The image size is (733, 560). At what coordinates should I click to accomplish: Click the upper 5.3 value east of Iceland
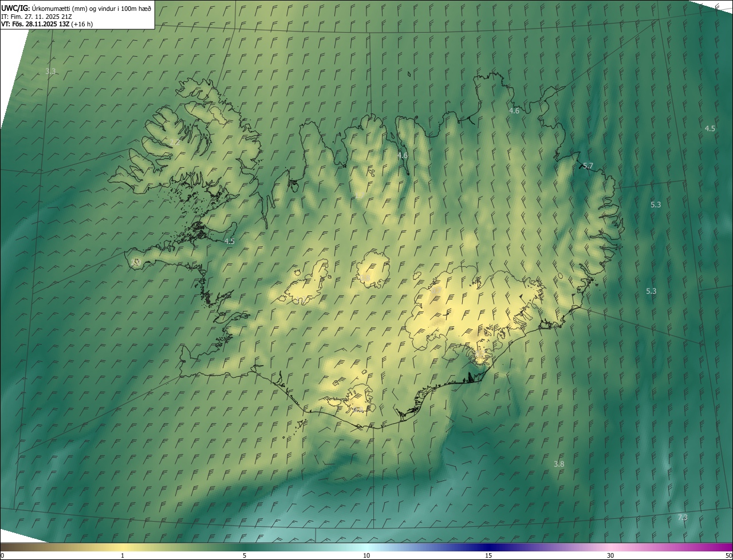tap(656, 204)
